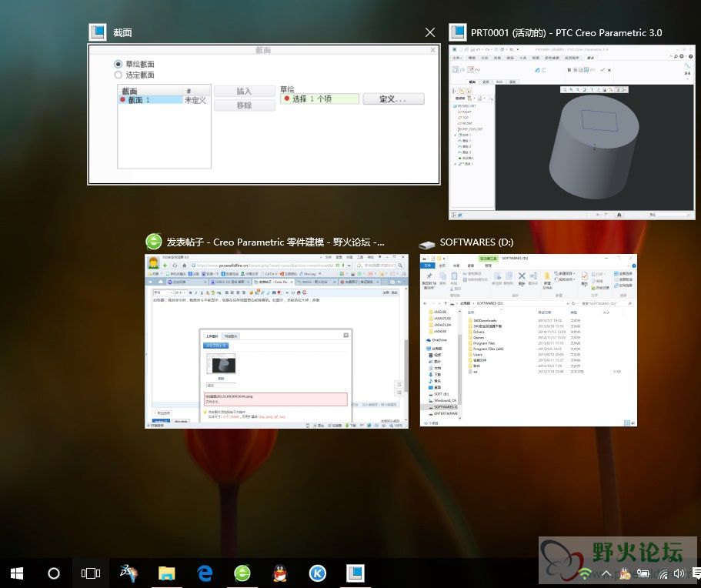Viewport: 701px width, 588px height.
Task: Launch the Dassault 3DS taskbar icon
Action: (129, 573)
